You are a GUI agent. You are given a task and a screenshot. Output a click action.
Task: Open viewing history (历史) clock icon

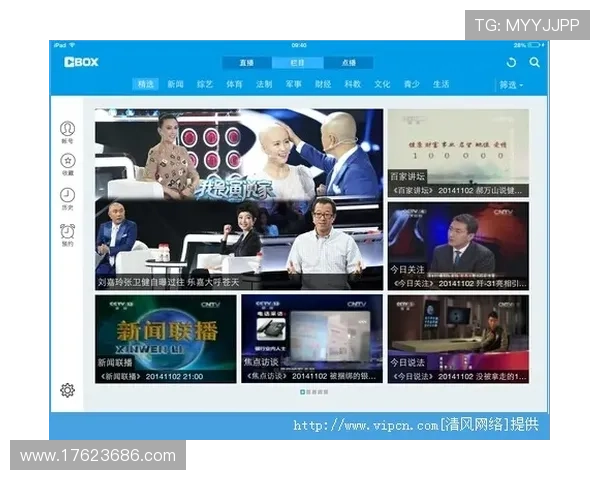67,195
